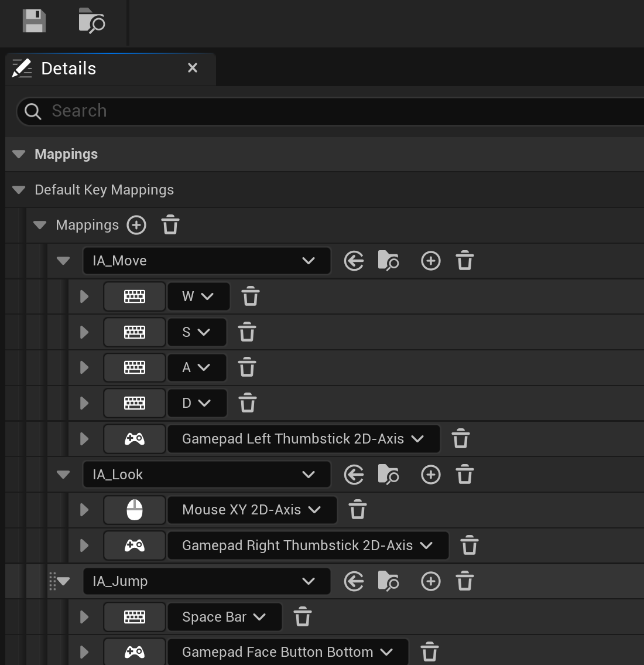Browse to asset in Content Browser toolbar icon
Viewport: 644px width, 665px height.
pyautogui.click(x=91, y=21)
